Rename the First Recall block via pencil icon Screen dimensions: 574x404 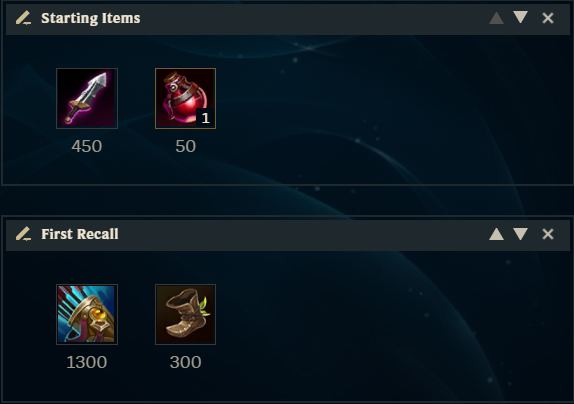point(23,234)
